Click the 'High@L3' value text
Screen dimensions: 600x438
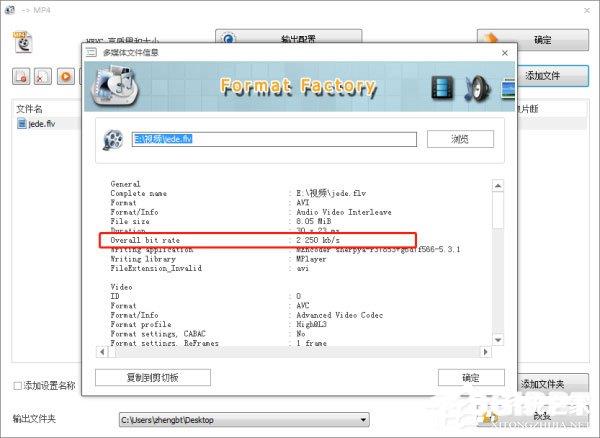(x=311, y=324)
